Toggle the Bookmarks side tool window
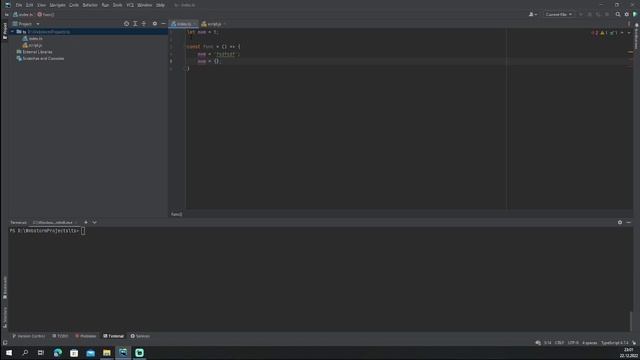This screenshot has height=360, width=640. (5, 288)
